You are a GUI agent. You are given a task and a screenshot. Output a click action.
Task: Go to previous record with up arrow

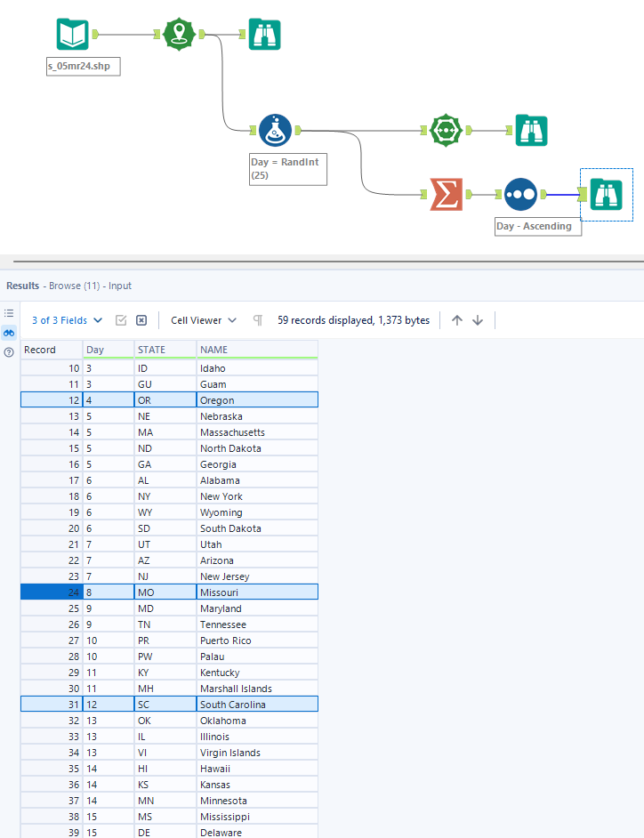pyautogui.click(x=457, y=320)
